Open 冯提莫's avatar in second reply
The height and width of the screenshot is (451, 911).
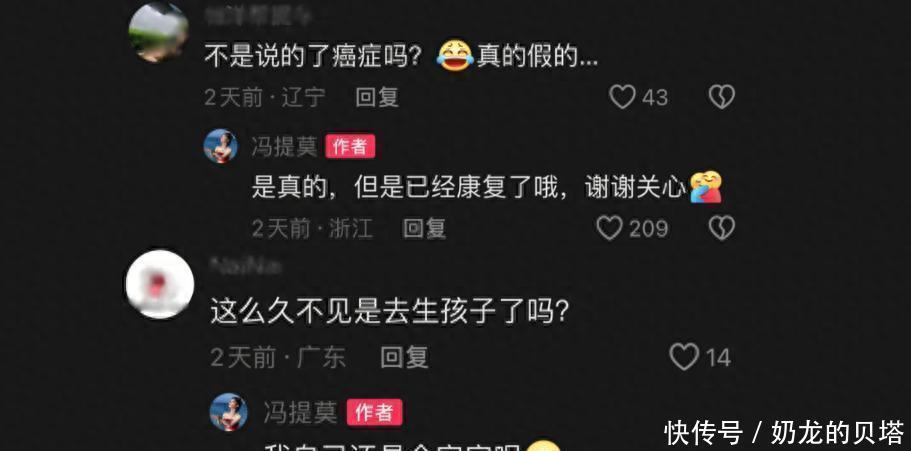[228, 412]
